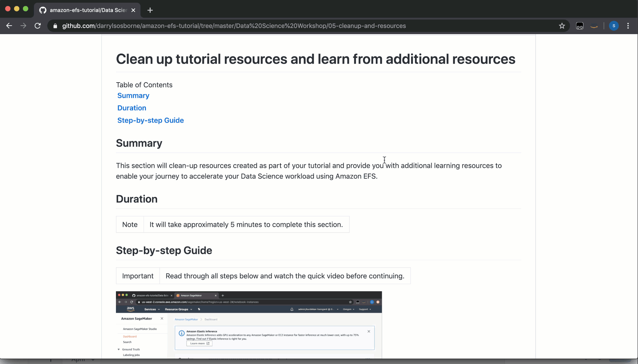Open the Chrome profile avatar S

pos(614,26)
